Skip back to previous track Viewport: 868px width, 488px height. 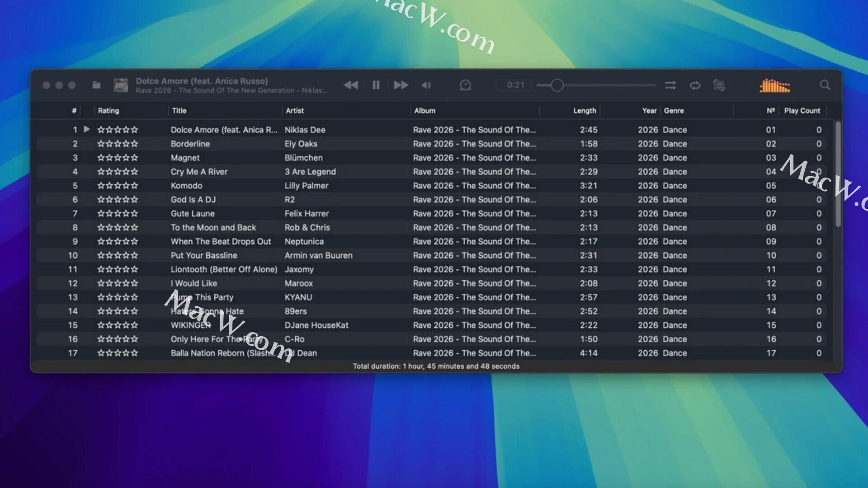coord(351,85)
